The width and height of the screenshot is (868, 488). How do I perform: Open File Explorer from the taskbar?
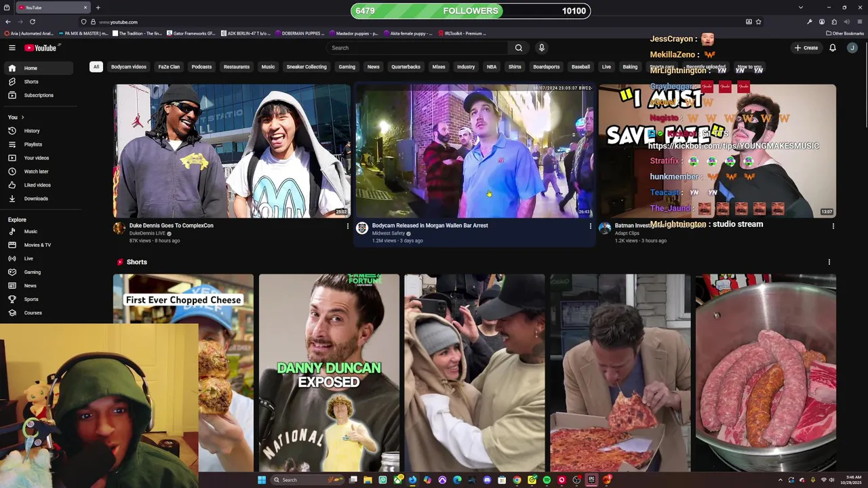pos(368,480)
